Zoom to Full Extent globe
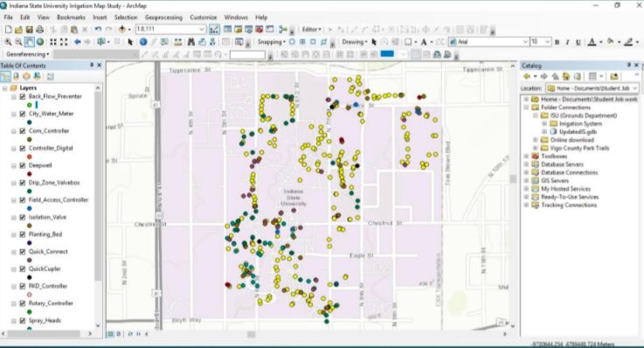This screenshot has height=348, width=644. point(40,42)
